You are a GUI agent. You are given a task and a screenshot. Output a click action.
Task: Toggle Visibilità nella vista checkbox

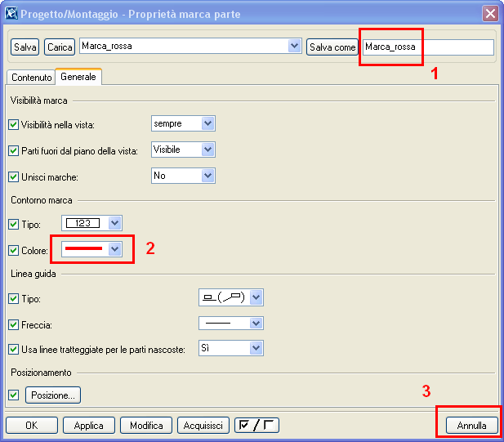point(14,124)
